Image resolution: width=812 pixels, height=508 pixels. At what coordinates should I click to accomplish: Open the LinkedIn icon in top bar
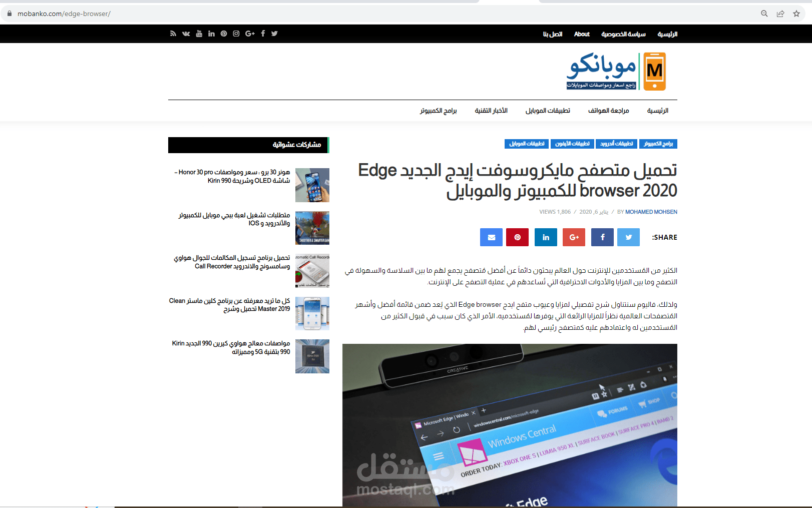tap(211, 34)
